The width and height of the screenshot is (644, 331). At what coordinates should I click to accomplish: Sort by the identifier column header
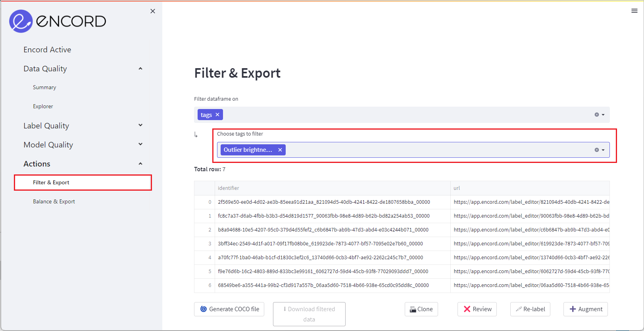point(333,188)
